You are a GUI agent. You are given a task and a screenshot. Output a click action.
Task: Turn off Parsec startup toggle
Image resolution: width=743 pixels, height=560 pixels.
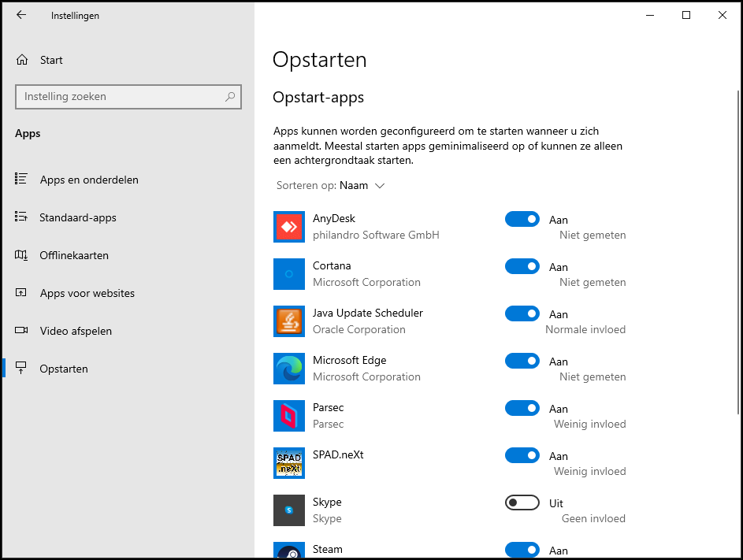(522, 408)
